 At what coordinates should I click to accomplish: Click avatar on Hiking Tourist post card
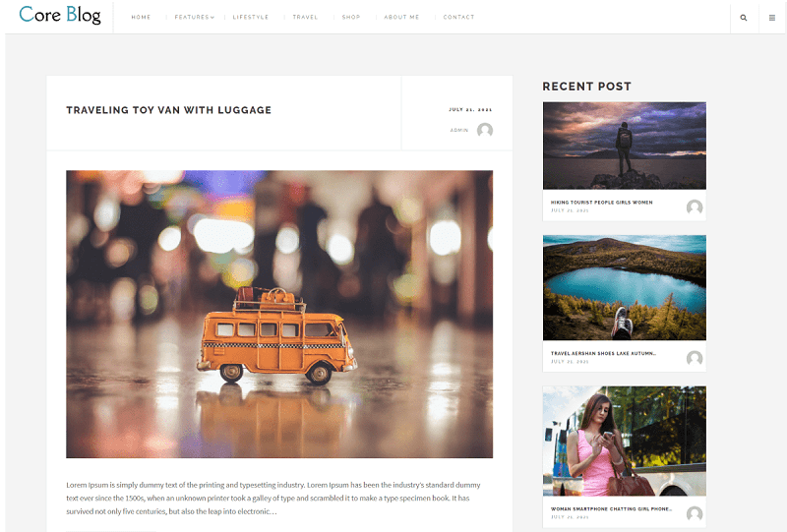[x=695, y=207]
